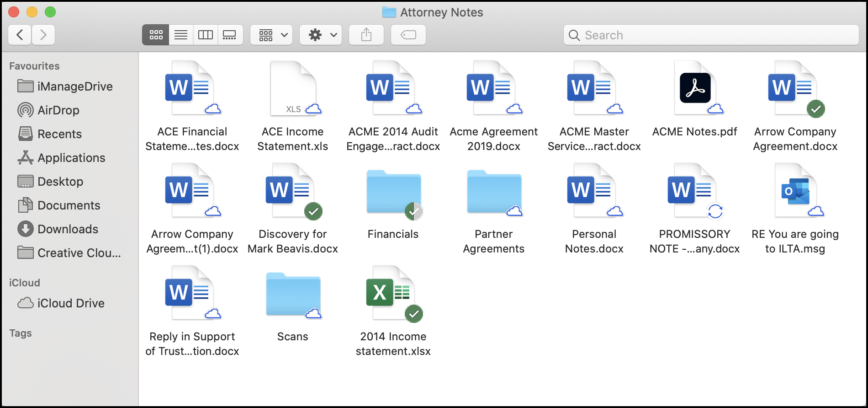Go forward to next folder
Screen dimensions: 868x408
pos(43,35)
